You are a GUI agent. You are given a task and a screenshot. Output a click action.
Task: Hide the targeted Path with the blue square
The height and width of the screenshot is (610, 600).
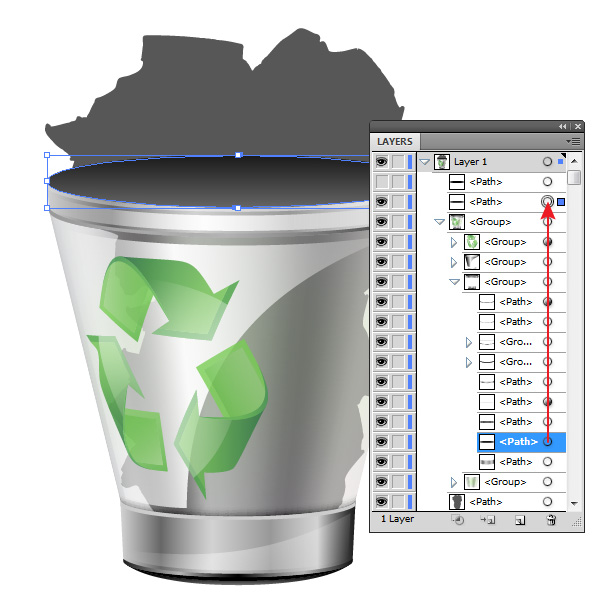coord(382,202)
